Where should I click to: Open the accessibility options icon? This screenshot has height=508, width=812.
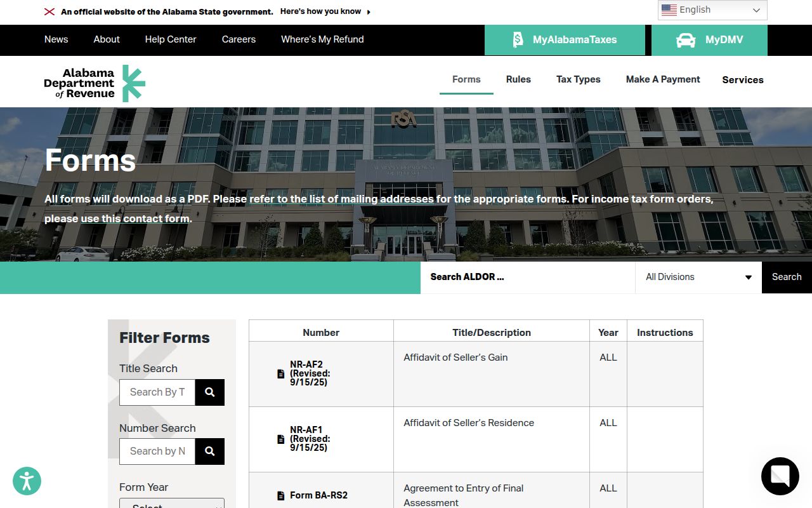click(x=27, y=481)
